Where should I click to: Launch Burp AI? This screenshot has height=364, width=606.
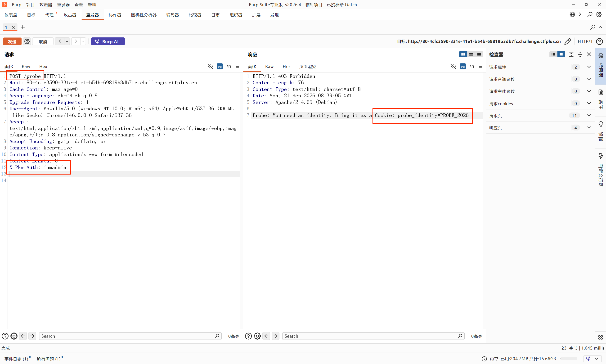(108, 41)
